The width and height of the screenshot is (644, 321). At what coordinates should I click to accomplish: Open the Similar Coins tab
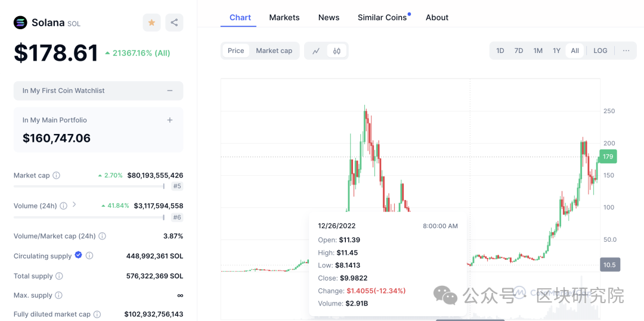tap(382, 18)
